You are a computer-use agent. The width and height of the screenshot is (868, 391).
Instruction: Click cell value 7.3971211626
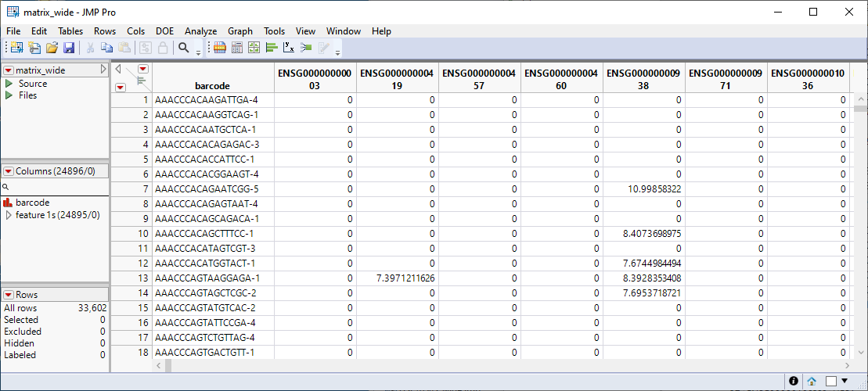(x=405, y=278)
